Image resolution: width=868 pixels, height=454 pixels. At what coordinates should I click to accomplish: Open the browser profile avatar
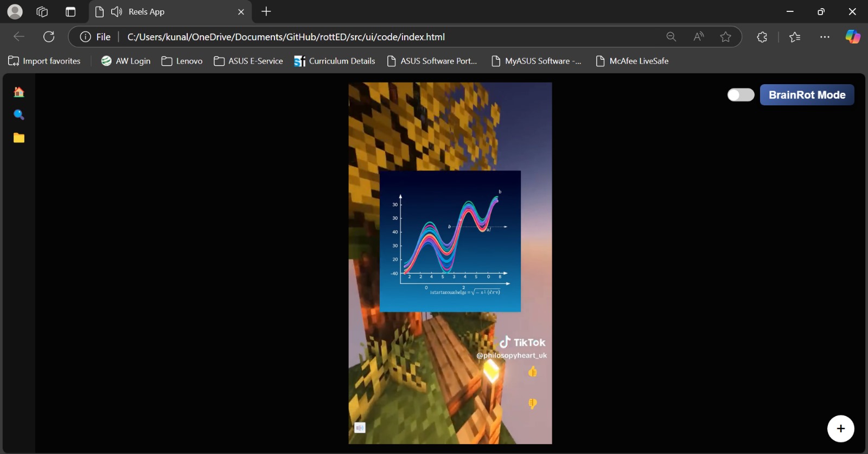click(x=15, y=11)
